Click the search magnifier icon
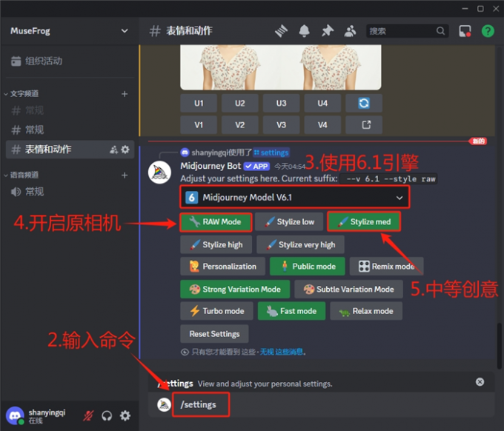 click(x=440, y=31)
